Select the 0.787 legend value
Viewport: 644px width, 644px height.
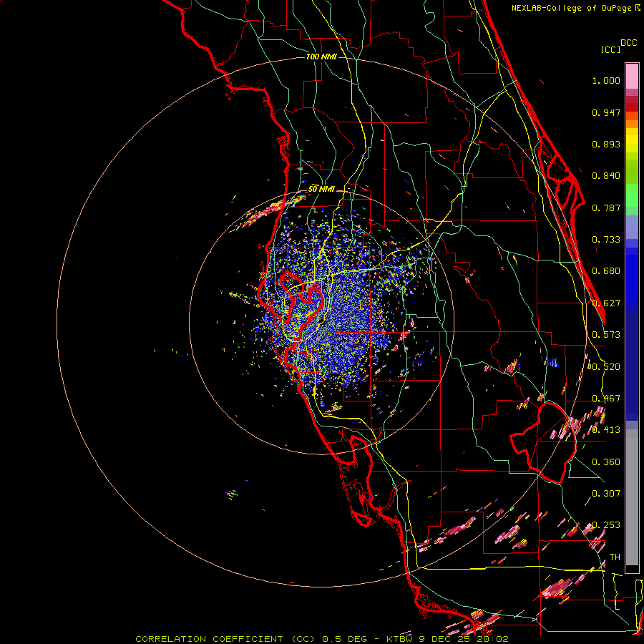point(606,208)
